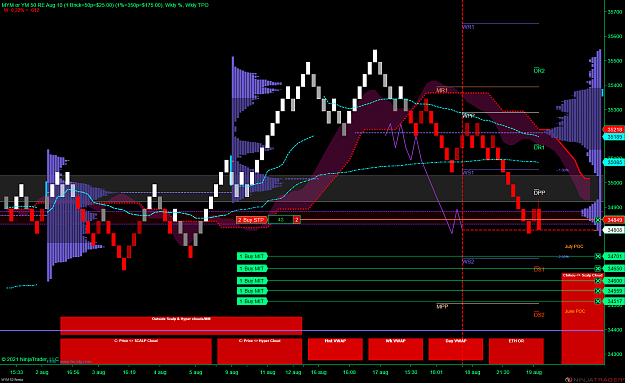This screenshot has height=383, width=625.
Task: Select the '1 Buy MIT' label at 34600
Action: point(252,281)
